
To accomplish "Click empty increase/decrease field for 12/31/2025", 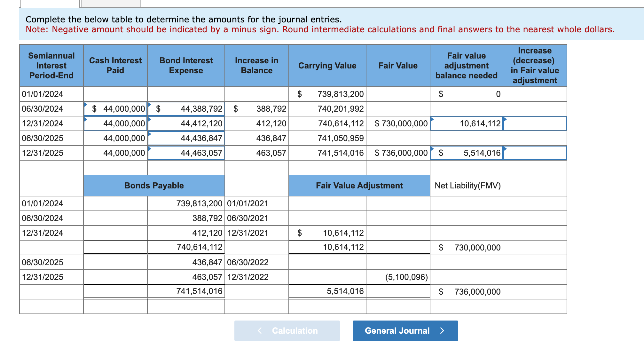I will tap(535, 153).
